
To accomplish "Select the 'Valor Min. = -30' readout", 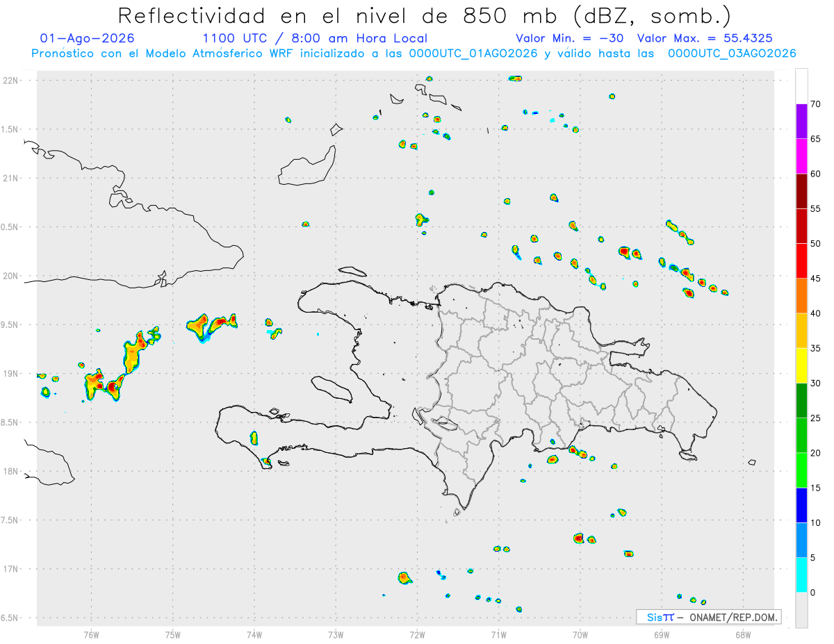I will (571, 38).
